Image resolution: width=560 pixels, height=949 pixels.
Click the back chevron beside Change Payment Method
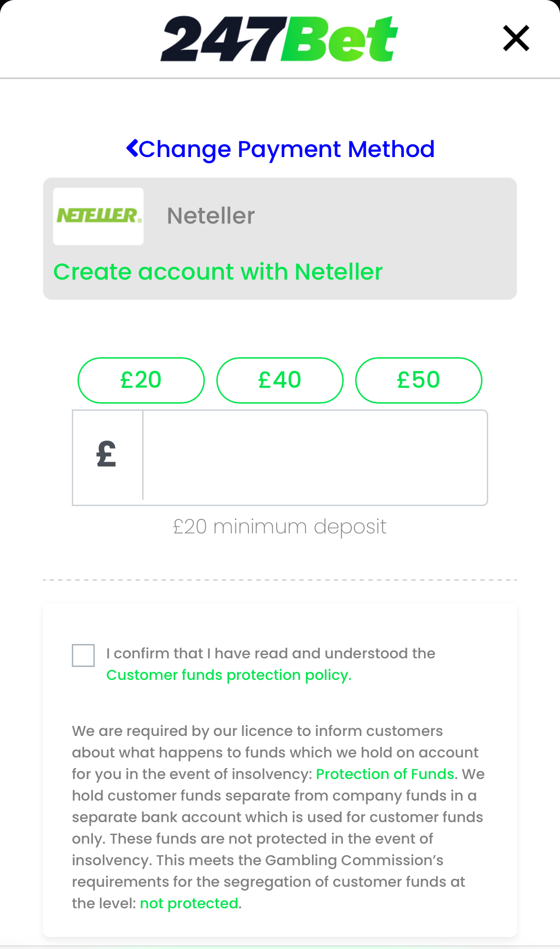(x=132, y=148)
